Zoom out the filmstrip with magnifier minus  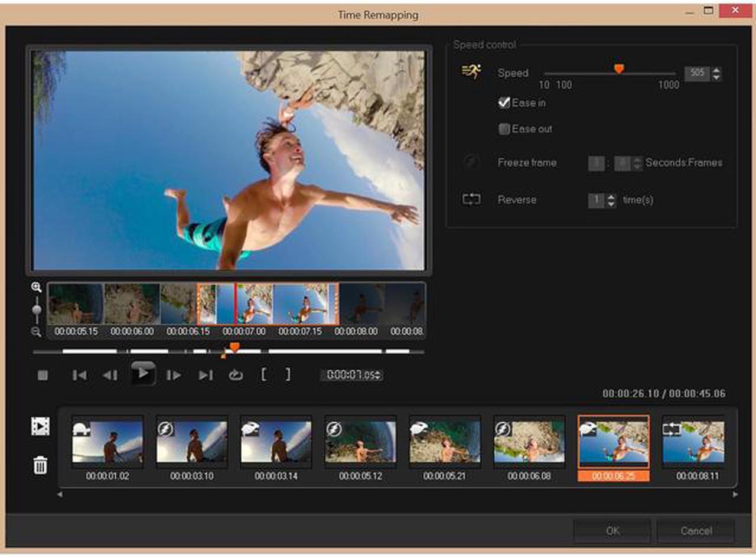(36, 332)
